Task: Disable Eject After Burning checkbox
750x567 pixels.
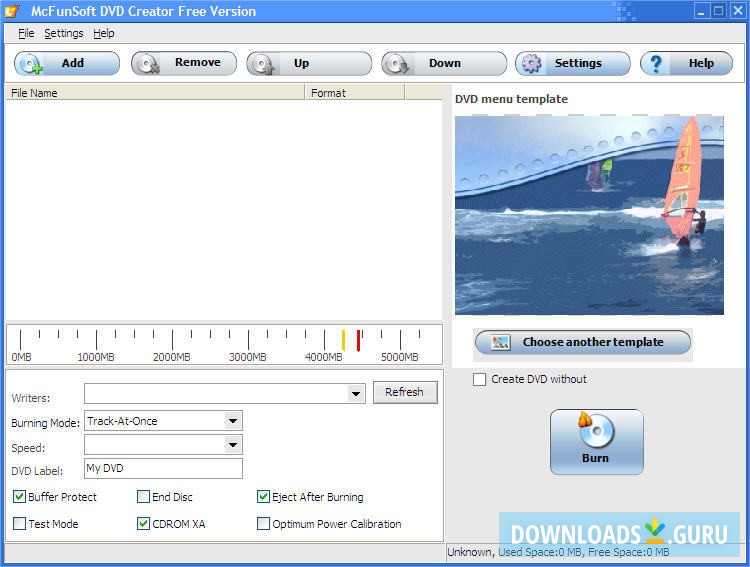Action: [x=263, y=497]
